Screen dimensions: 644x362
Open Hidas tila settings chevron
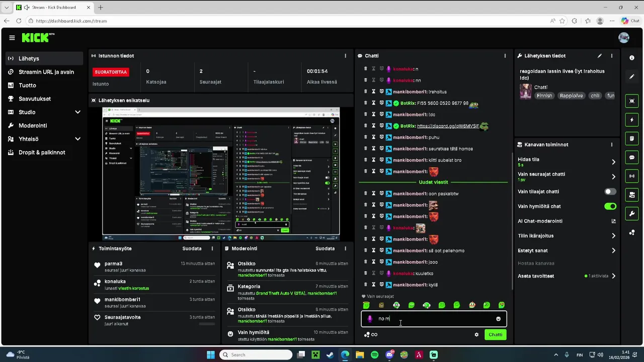click(x=613, y=162)
